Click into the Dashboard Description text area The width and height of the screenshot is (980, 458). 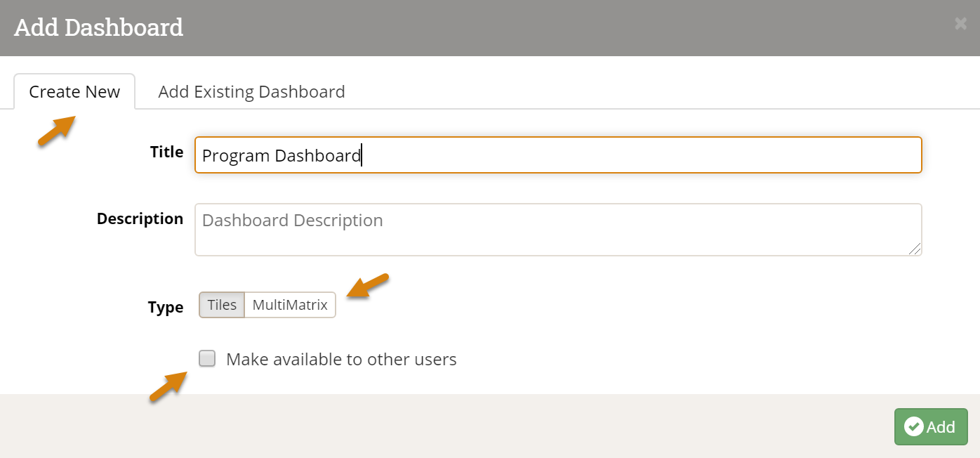point(557,230)
